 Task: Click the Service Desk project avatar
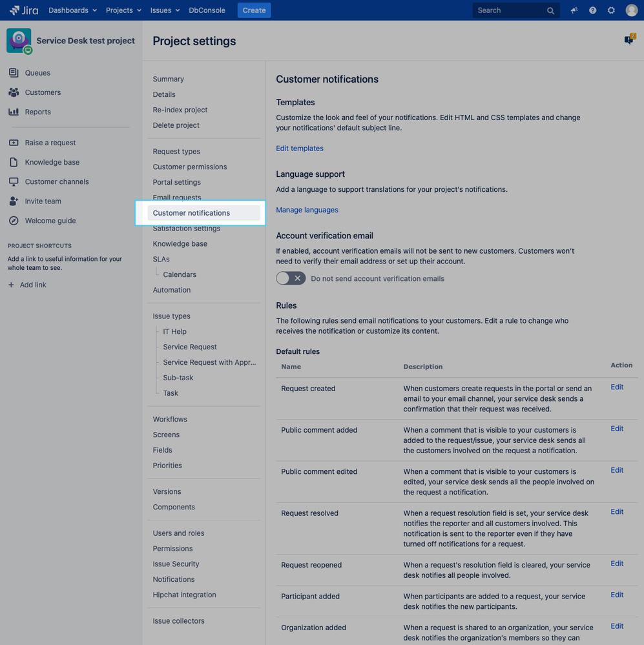(19, 41)
